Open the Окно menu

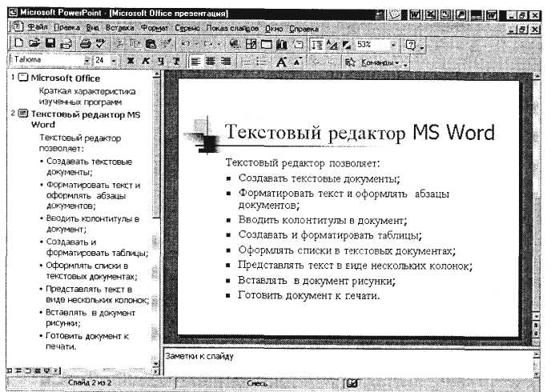[274, 28]
